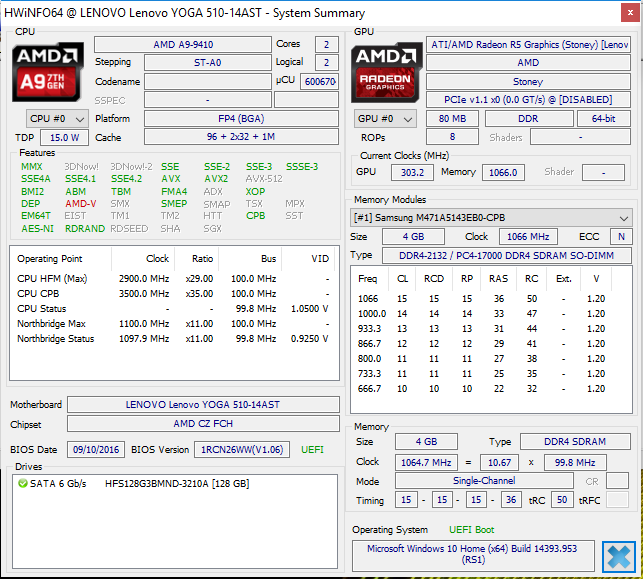Click the cache value 96 + 2x32 + 1M
This screenshot has width=643, height=579.
[241, 137]
